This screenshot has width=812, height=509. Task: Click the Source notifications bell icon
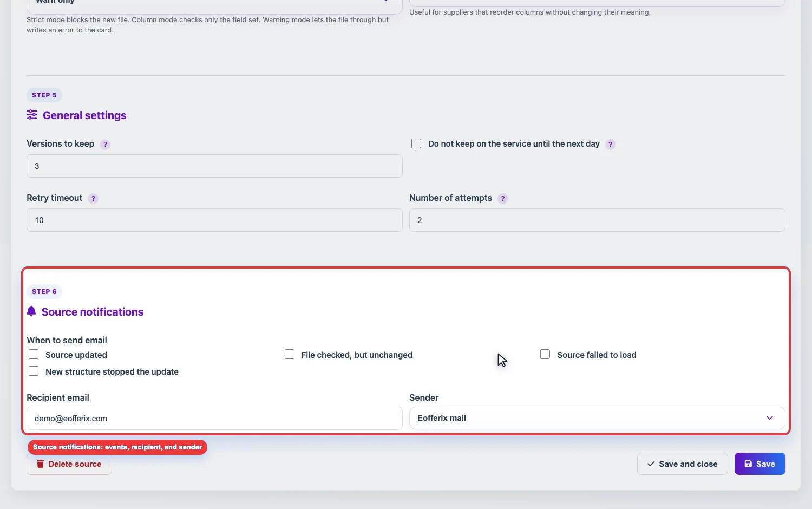(31, 311)
